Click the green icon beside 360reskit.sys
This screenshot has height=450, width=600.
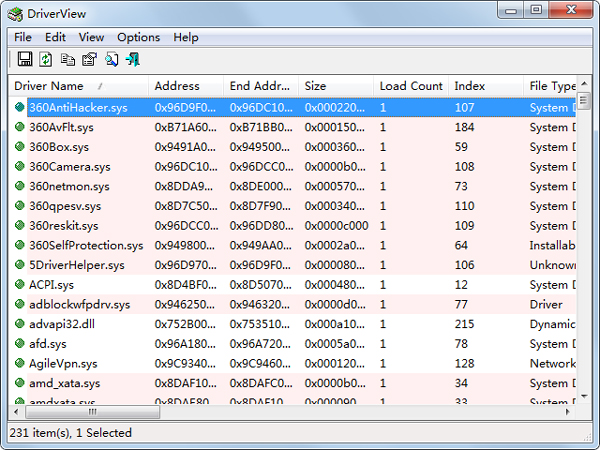coord(20,225)
